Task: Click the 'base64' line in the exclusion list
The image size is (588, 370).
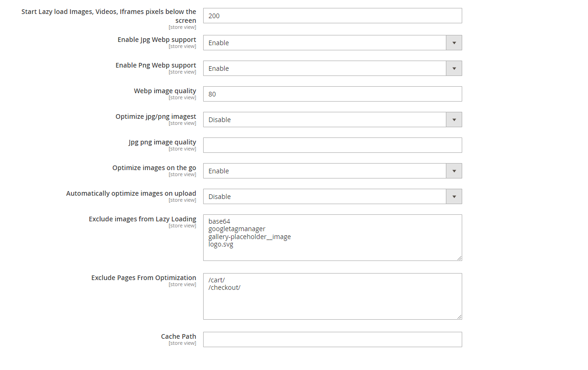Action: 219,221
